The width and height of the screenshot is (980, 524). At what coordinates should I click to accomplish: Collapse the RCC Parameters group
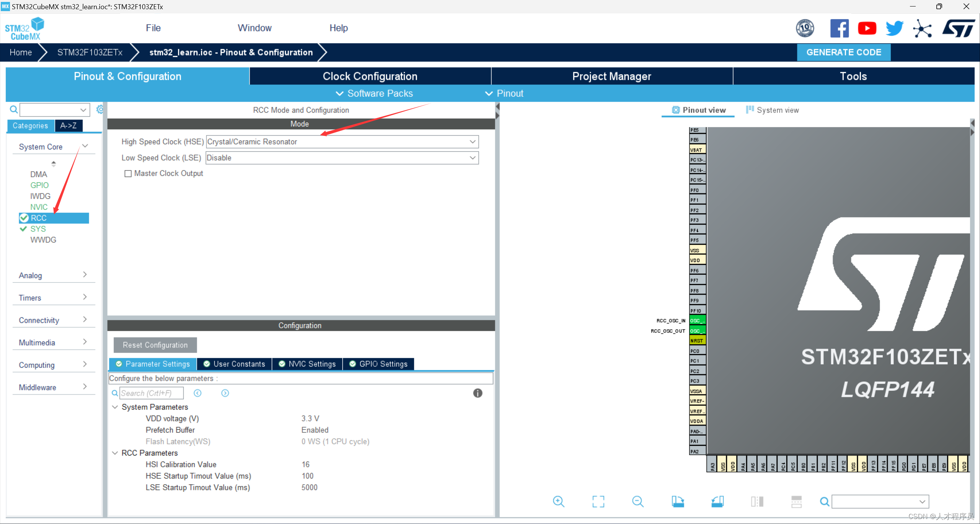115,453
